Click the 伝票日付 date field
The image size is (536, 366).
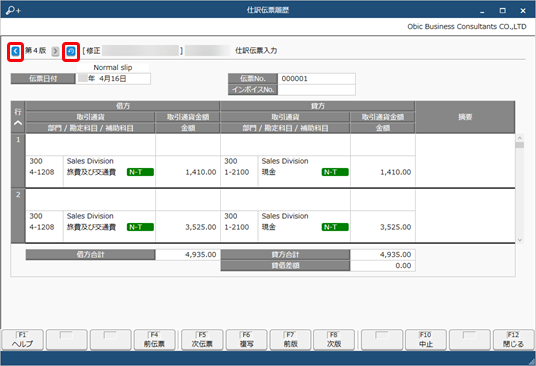point(113,79)
